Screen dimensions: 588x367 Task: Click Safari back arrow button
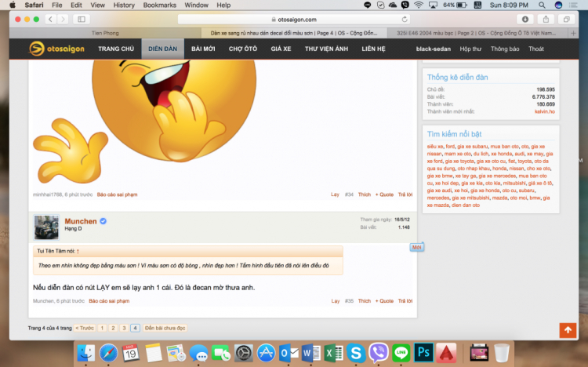click(51, 19)
